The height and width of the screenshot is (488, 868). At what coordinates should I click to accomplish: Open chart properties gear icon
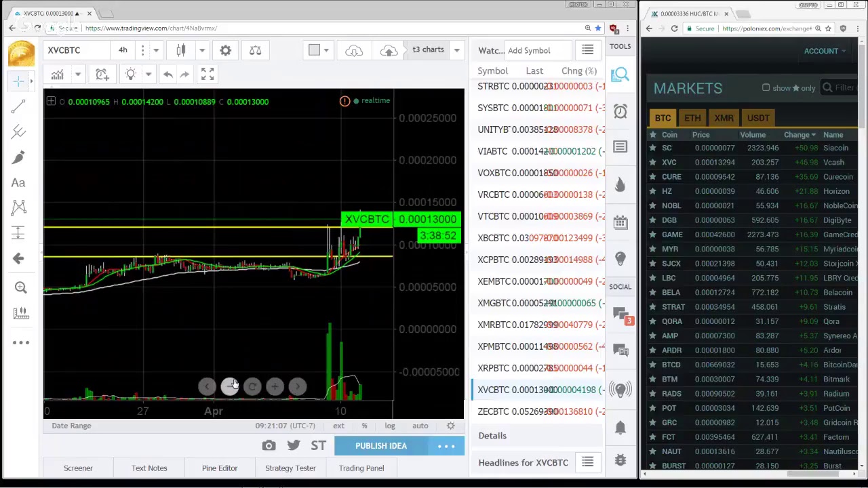(x=225, y=50)
